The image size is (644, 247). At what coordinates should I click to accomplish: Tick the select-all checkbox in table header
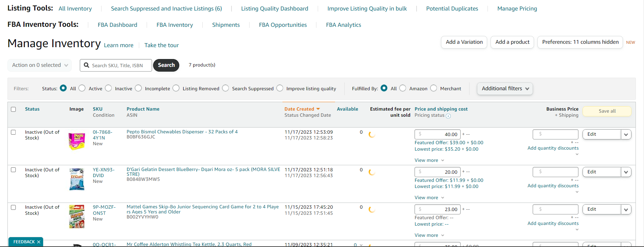(x=14, y=109)
